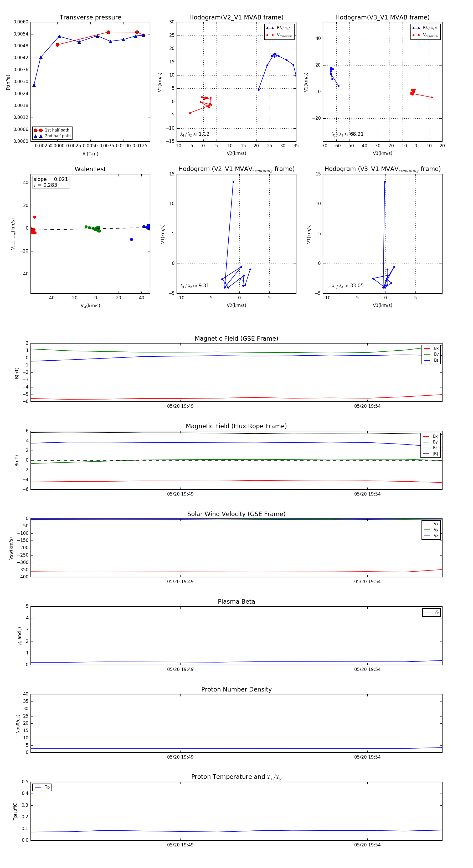Click the "Tp" legend entry in temperature plot
This screenshot has height=868, width=473.
point(42,788)
